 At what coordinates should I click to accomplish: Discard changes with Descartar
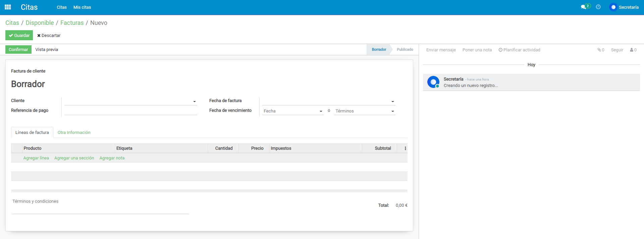(49, 36)
